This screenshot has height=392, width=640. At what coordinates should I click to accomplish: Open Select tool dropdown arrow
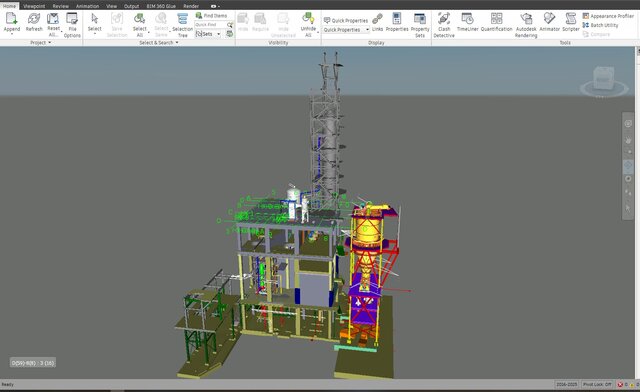coord(94,33)
